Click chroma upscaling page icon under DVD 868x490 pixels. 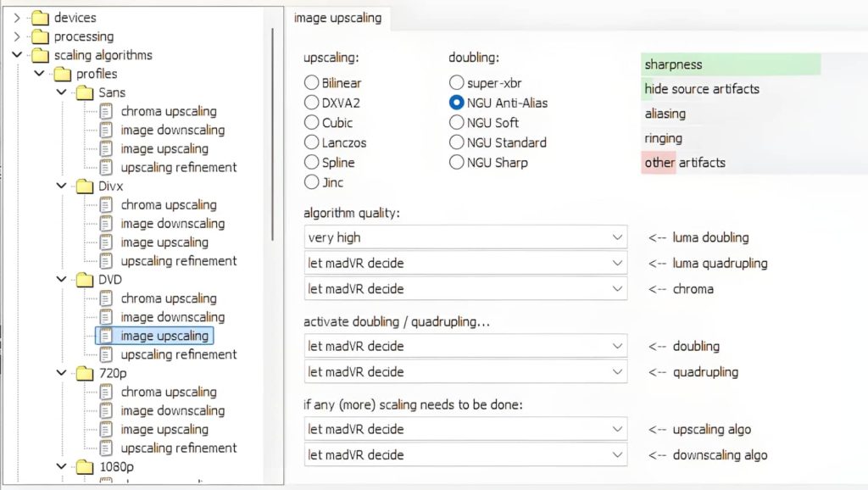pos(106,298)
